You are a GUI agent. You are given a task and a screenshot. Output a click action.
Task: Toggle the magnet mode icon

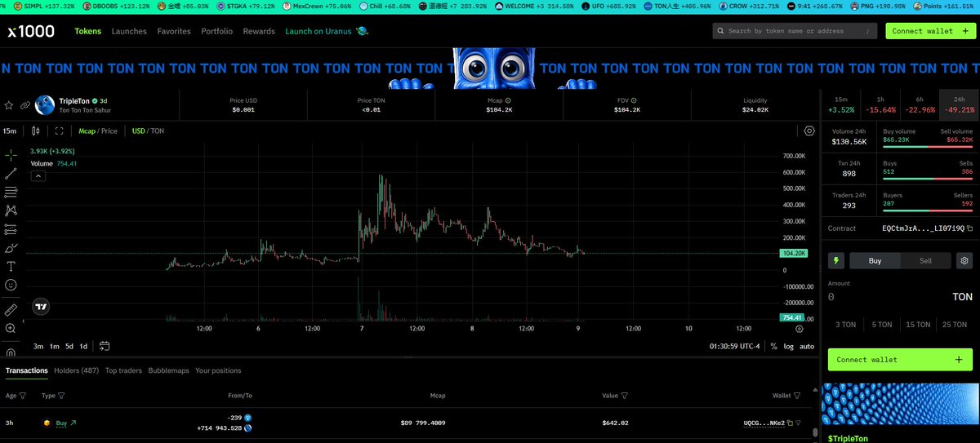point(11,352)
